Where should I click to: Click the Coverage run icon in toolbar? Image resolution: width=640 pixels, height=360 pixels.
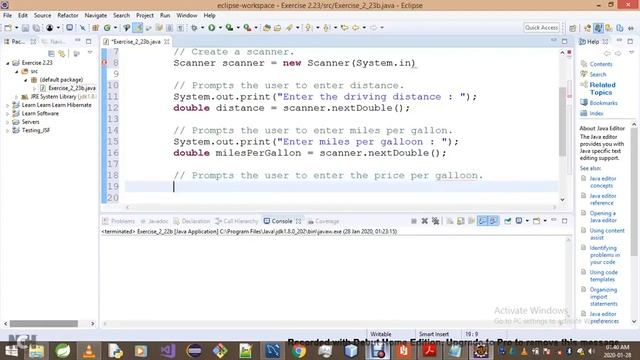[229, 28]
